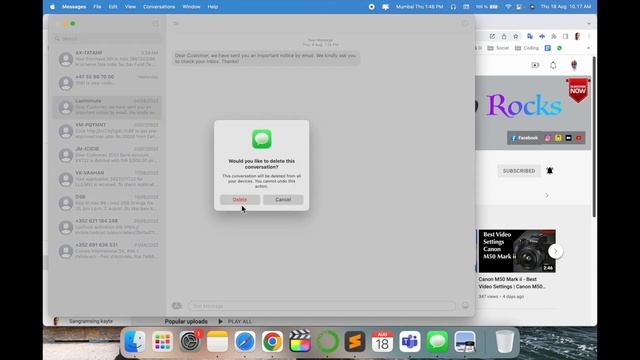
Task: Click the Search field in Messages sidebar
Action: coord(107,39)
